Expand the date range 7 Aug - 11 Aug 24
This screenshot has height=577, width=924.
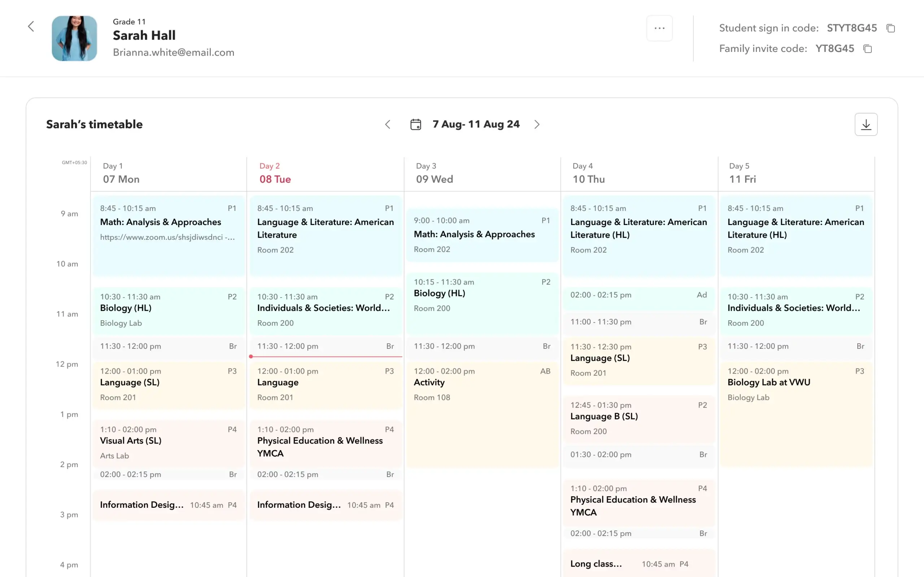[476, 124]
